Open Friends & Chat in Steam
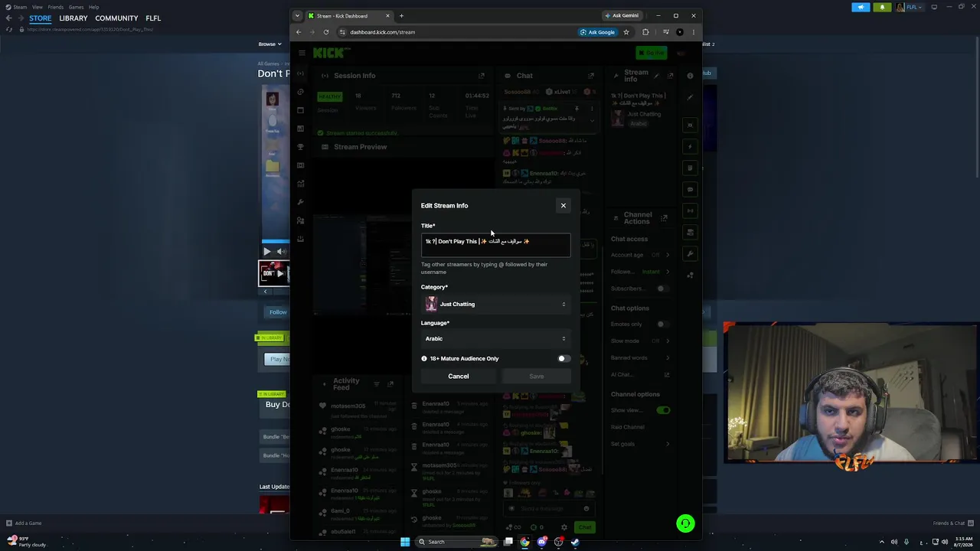Screen dimensions: 980x551 (x=953, y=523)
